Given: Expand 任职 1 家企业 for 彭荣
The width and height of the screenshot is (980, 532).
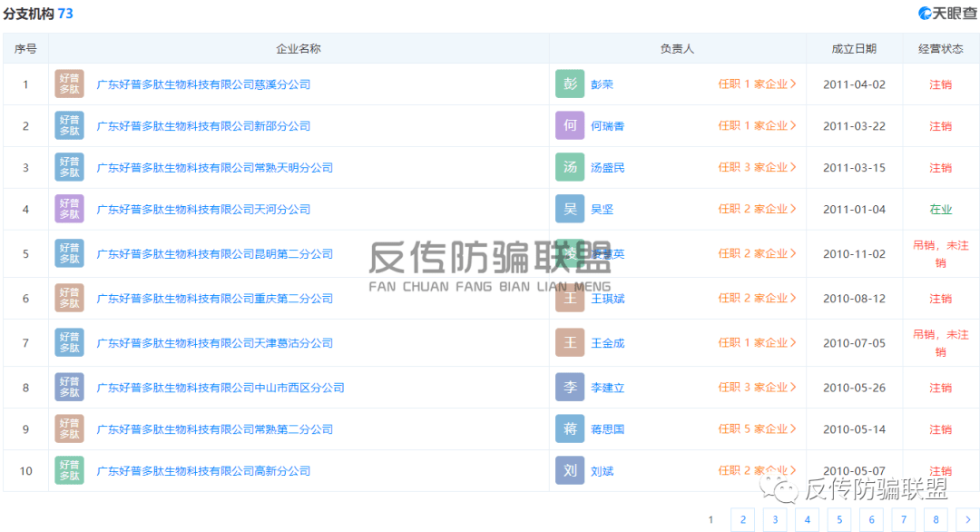Looking at the screenshot, I should pyautogui.click(x=757, y=84).
